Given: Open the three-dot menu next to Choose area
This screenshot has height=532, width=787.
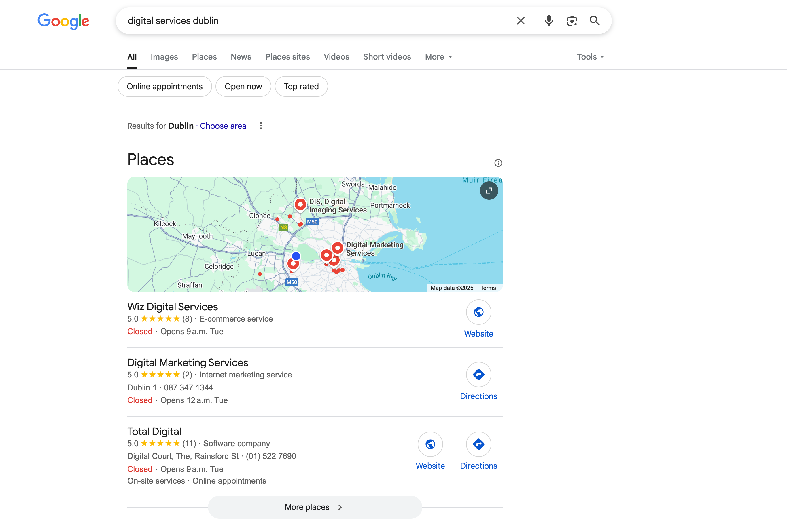Looking at the screenshot, I should click(x=261, y=126).
